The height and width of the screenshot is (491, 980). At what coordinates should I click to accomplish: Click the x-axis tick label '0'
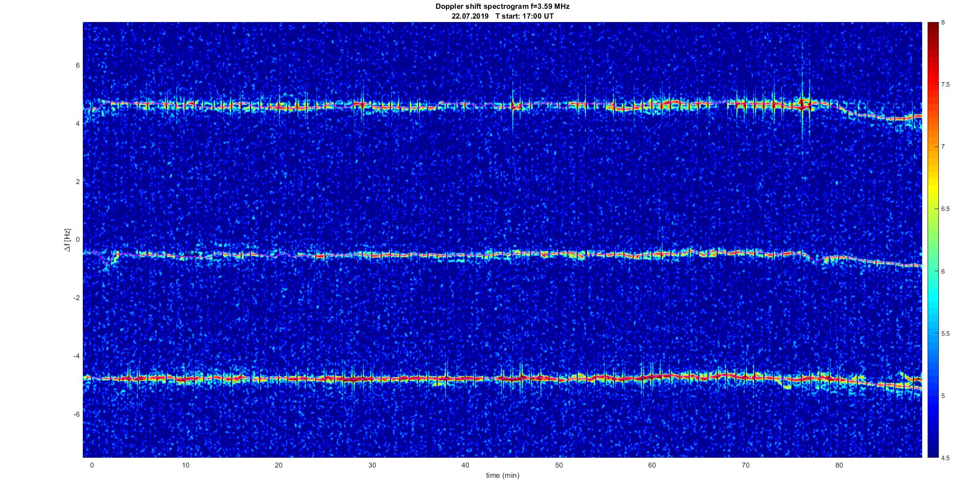point(92,465)
